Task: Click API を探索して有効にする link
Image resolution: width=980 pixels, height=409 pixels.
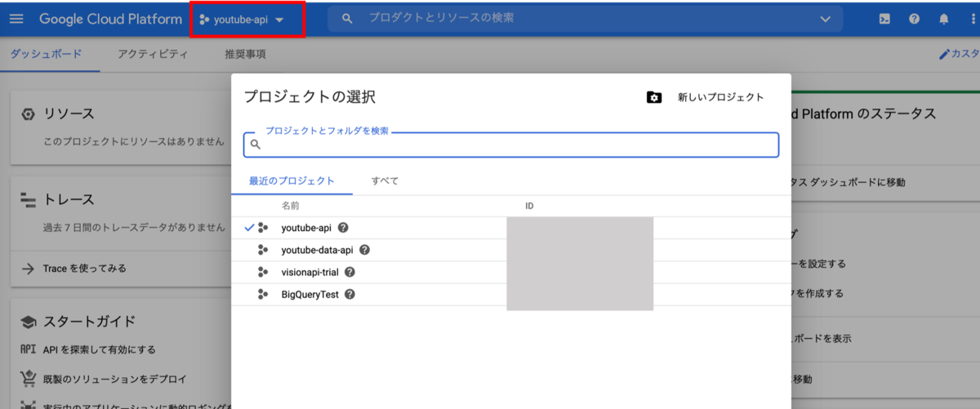Action: (x=99, y=349)
